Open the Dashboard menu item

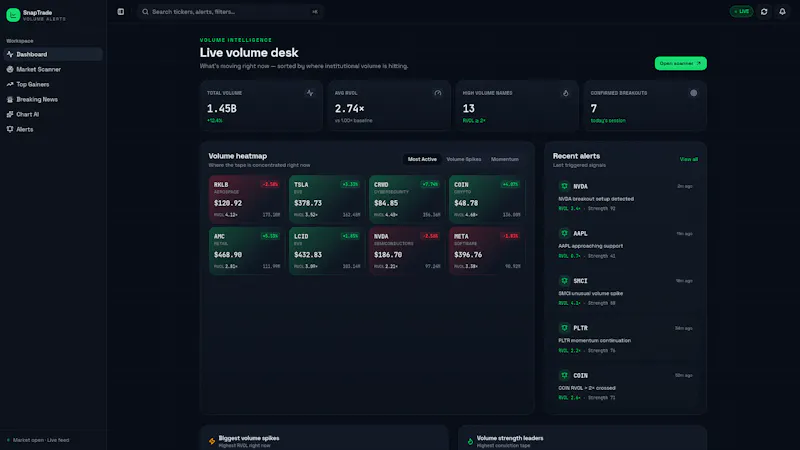pyautogui.click(x=53, y=54)
